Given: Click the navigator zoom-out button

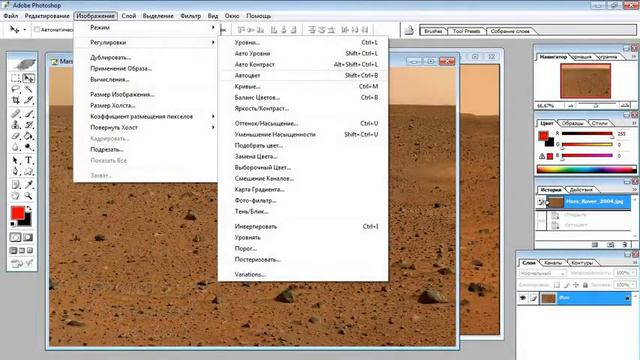Looking at the screenshot, I should click(x=571, y=105).
